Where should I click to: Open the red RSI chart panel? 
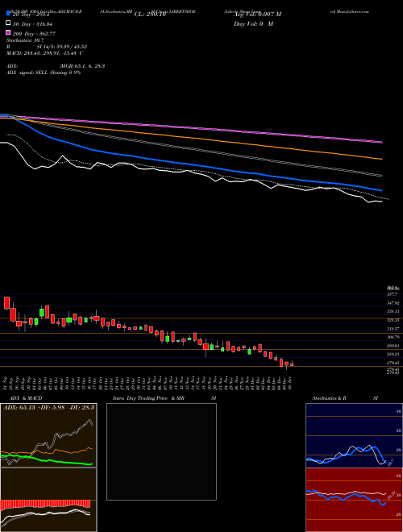[355, 500]
